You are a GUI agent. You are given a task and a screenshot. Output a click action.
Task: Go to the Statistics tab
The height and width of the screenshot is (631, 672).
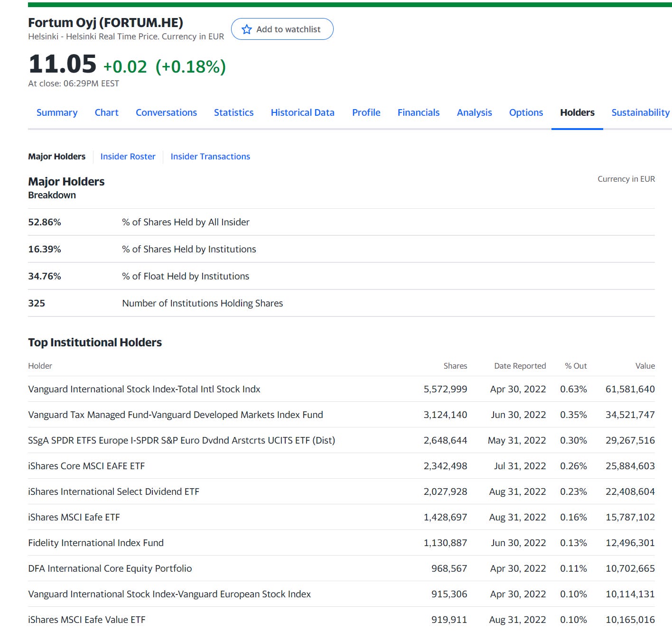[233, 112]
